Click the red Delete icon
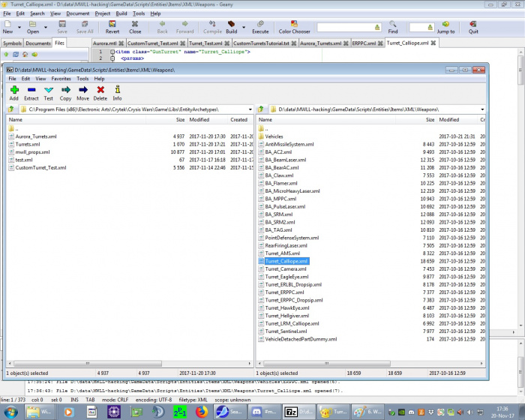 point(100,92)
